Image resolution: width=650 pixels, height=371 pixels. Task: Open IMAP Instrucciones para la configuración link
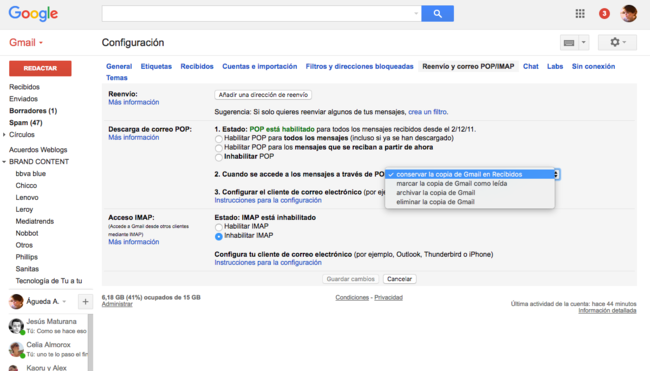(x=268, y=262)
